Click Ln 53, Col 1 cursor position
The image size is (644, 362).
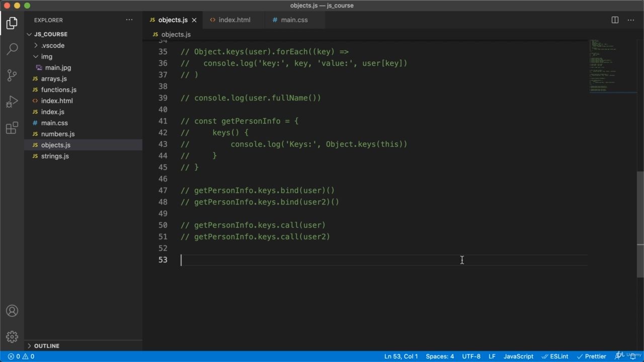coord(401,356)
